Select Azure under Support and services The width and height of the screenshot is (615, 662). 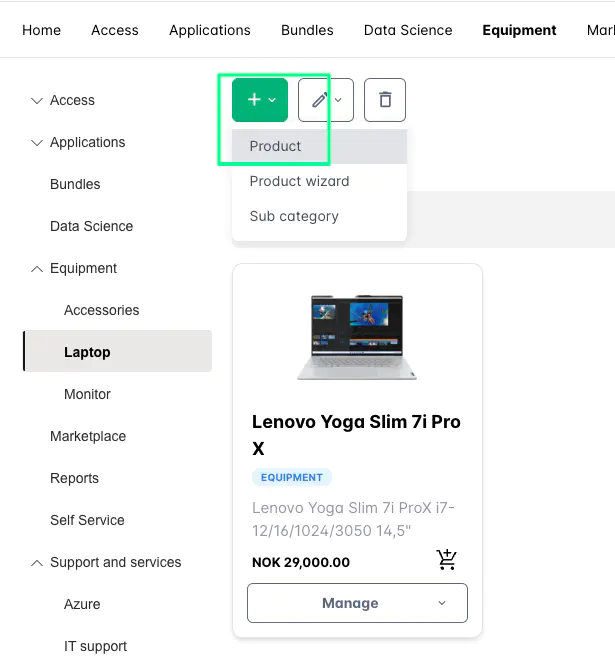tap(82, 604)
